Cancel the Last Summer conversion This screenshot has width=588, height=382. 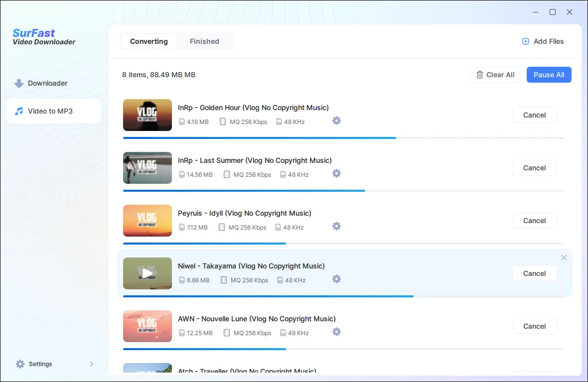(x=534, y=168)
